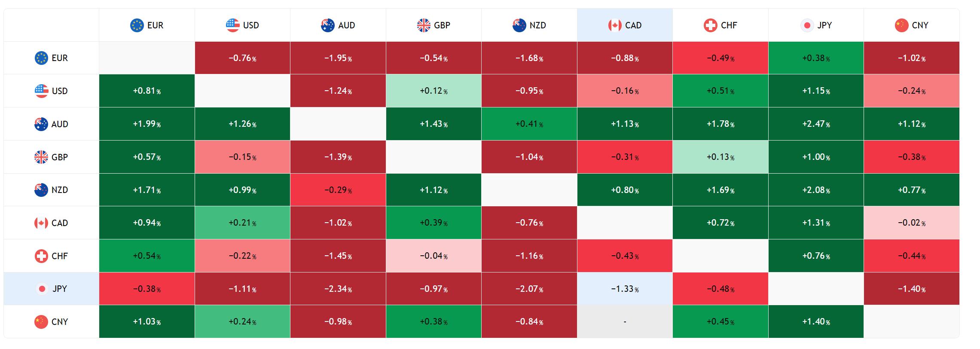Click the CNY flag icon in left column

point(41,322)
